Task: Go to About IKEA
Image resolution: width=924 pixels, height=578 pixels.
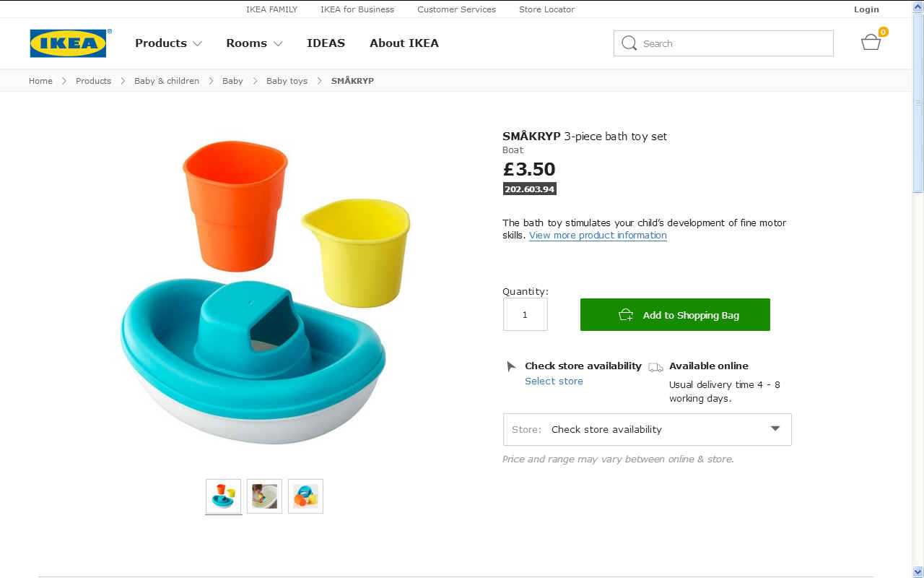Action: click(404, 43)
